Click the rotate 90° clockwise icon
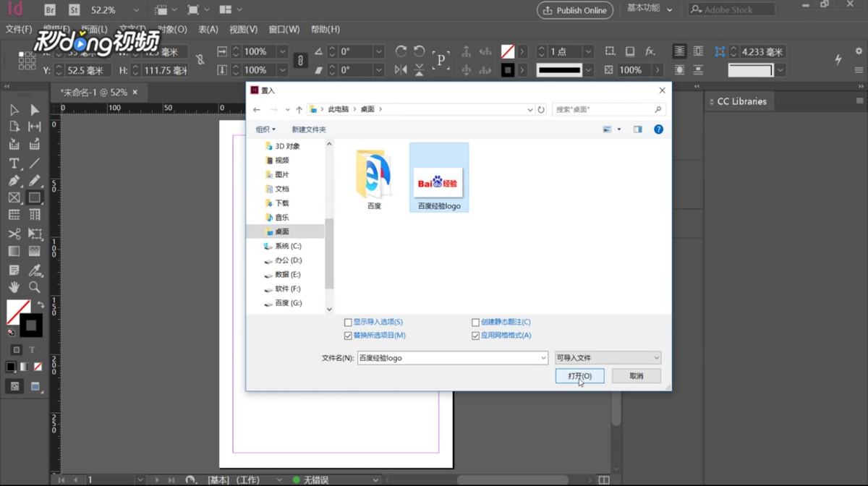The height and width of the screenshot is (486, 868). click(401, 51)
